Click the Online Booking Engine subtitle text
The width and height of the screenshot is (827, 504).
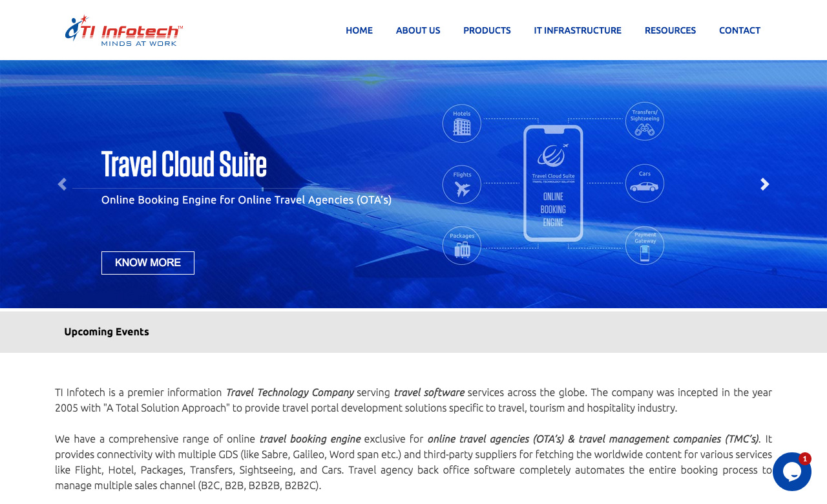(246, 200)
